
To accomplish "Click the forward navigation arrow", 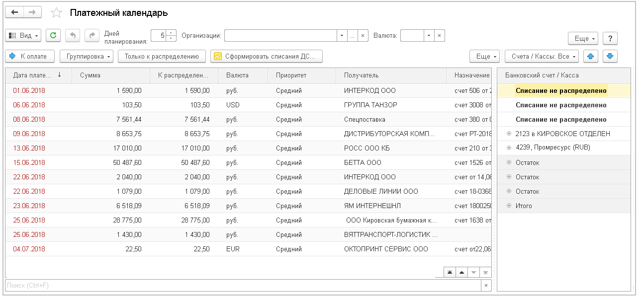I will click(x=32, y=12).
